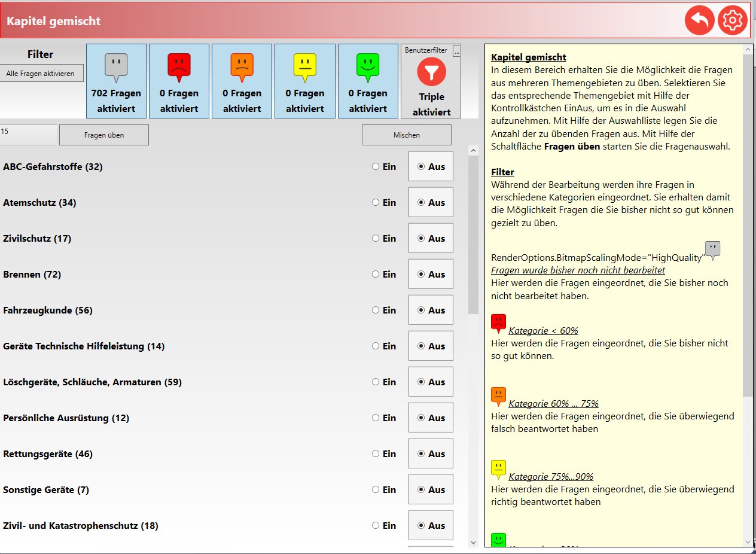Click the Persönliche Ausrüstung (12) topic label
This screenshot has width=756, height=554.
[x=66, y=418]
